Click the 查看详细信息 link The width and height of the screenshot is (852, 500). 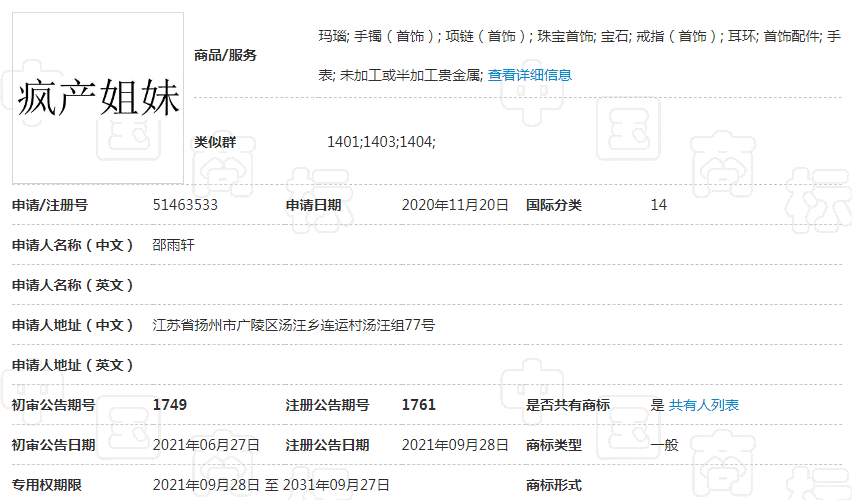coord(529,75)
